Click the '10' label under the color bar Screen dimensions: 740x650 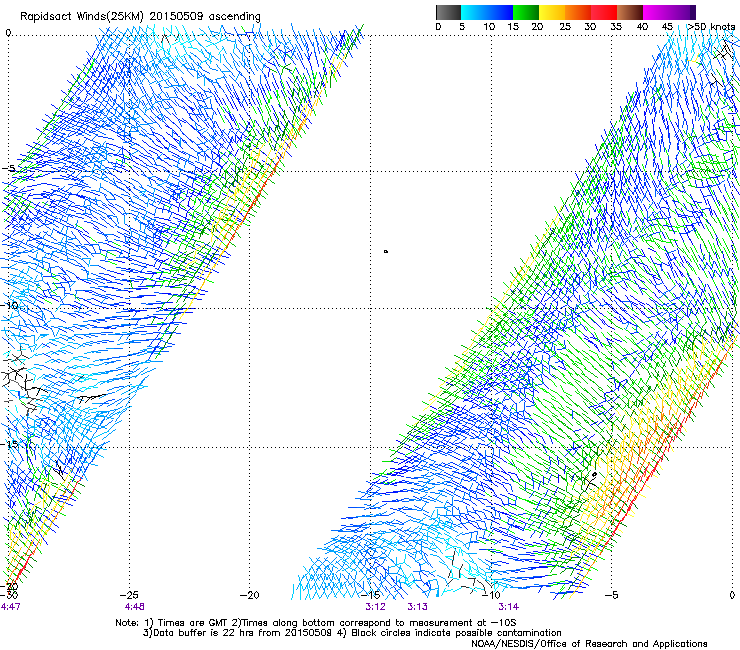click(x=489, y=26)
